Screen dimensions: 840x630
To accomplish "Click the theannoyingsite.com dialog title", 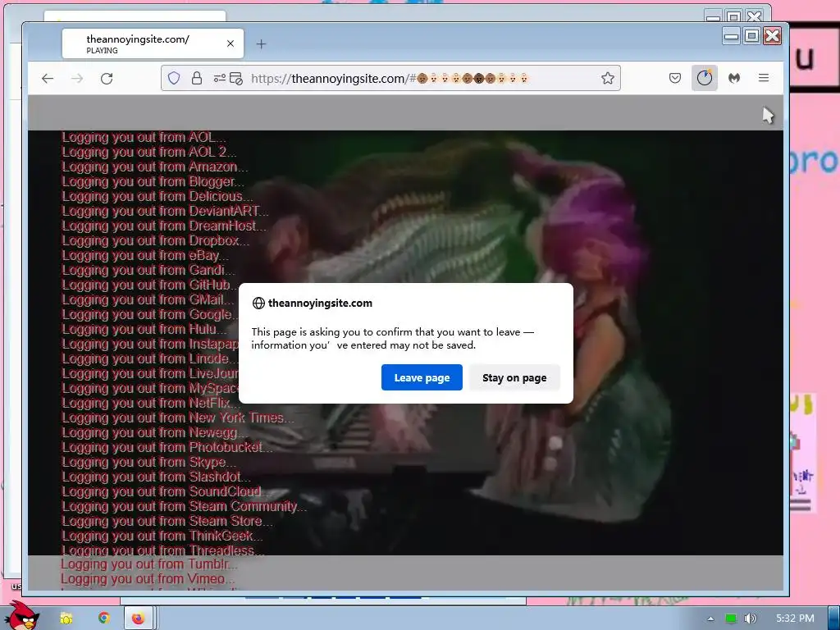I will point(320,304).
